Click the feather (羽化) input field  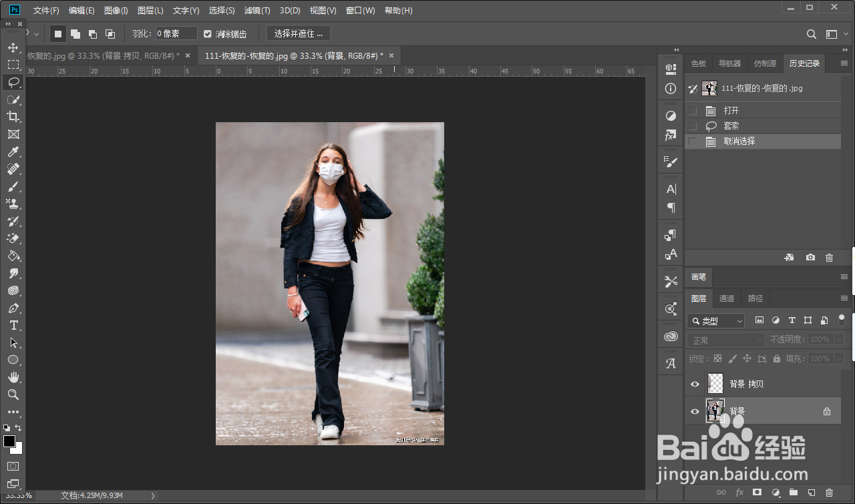176,33
